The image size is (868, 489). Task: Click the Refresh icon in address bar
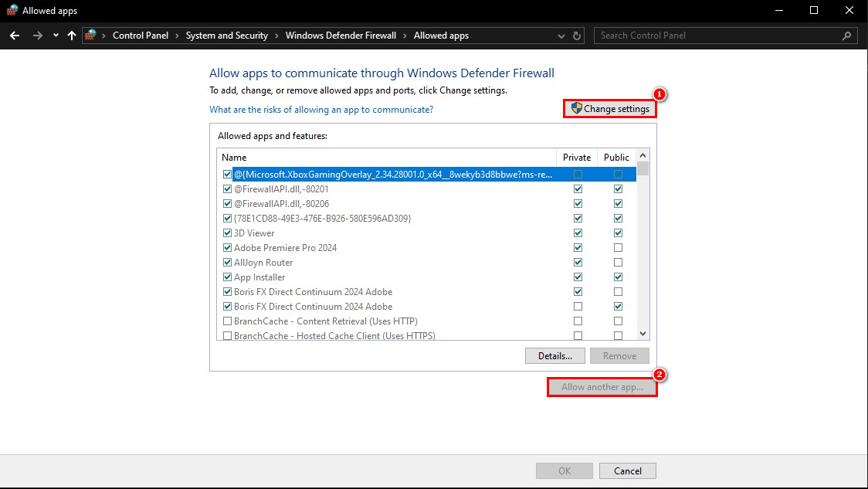577,36
